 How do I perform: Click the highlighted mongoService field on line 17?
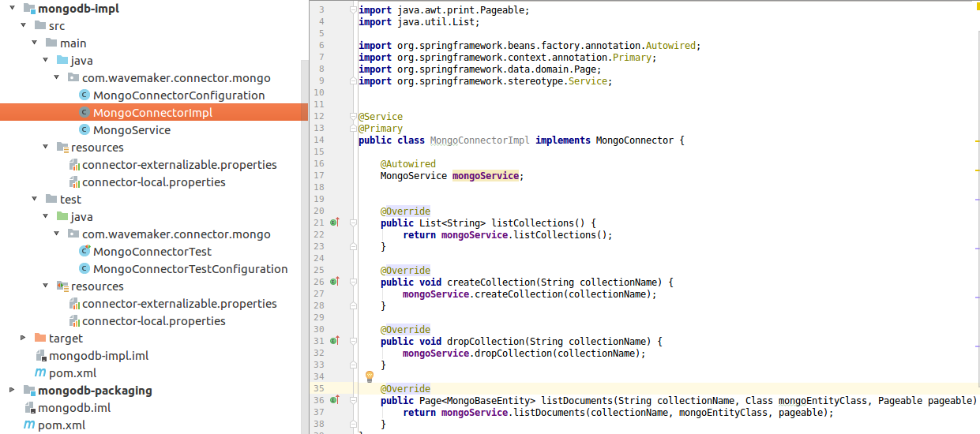[x=485, y=176]
